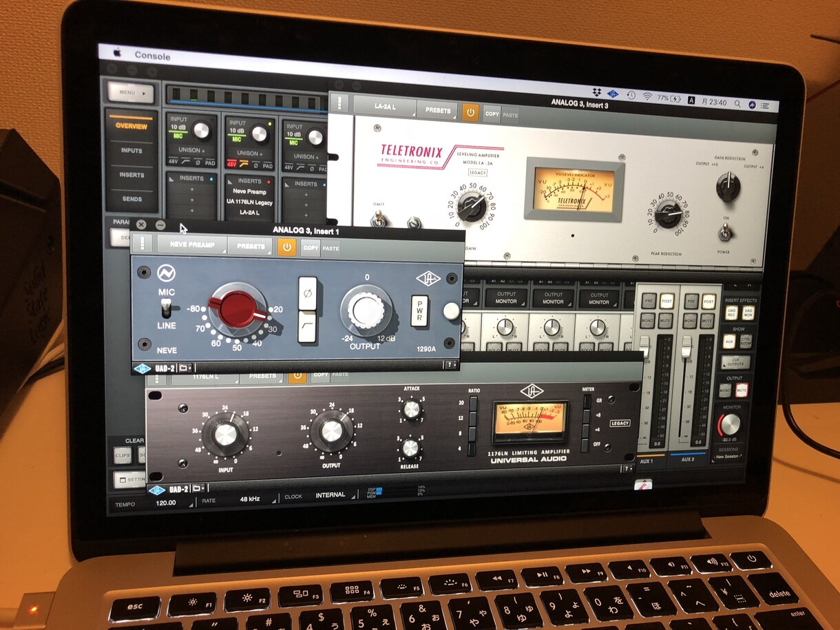Toggle power icon on LA-2A L plugin toolbar

pyautogui.click(x=470, y=111)
